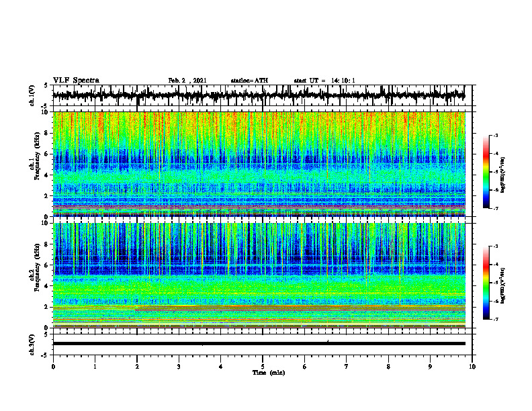Click time-axis tick label "3"

(x=179, y=367)
